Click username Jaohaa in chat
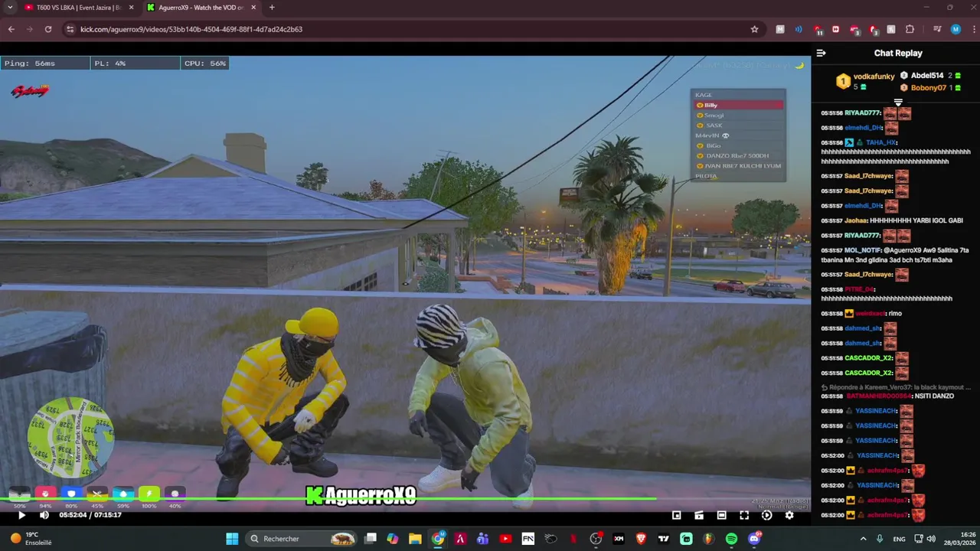Image resolution: width=980 pixels, height=551 pixels. pos(855,220)
